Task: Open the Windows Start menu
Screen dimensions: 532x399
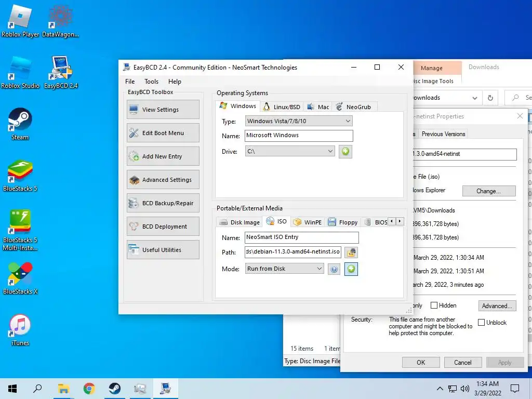Action: point(12,389)
